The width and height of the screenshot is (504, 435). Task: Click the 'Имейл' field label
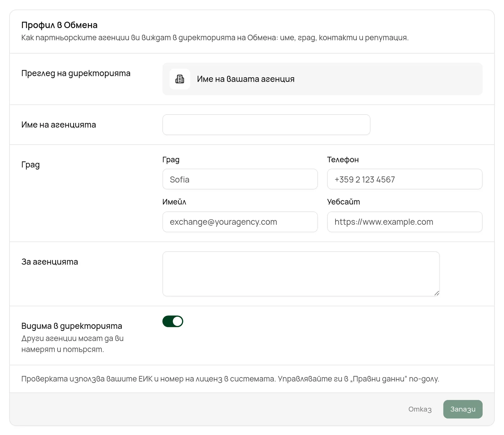coord(174,202)
